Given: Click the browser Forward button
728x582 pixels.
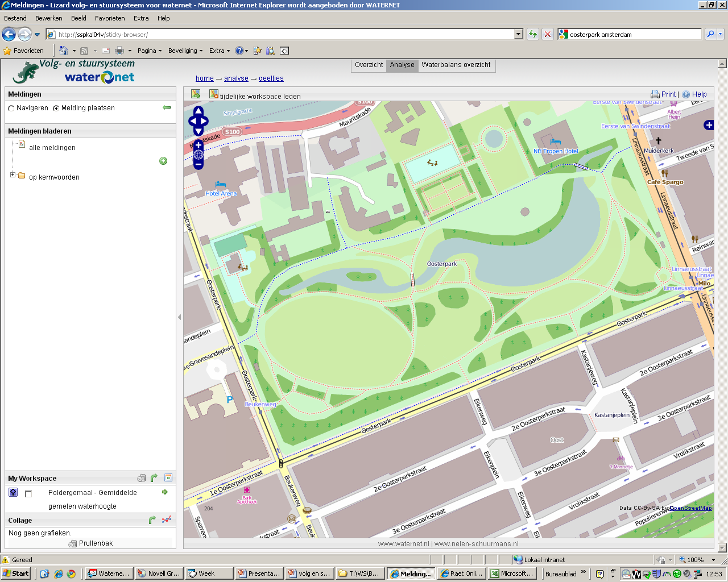Looking at the screenshot, I should 24,35.
